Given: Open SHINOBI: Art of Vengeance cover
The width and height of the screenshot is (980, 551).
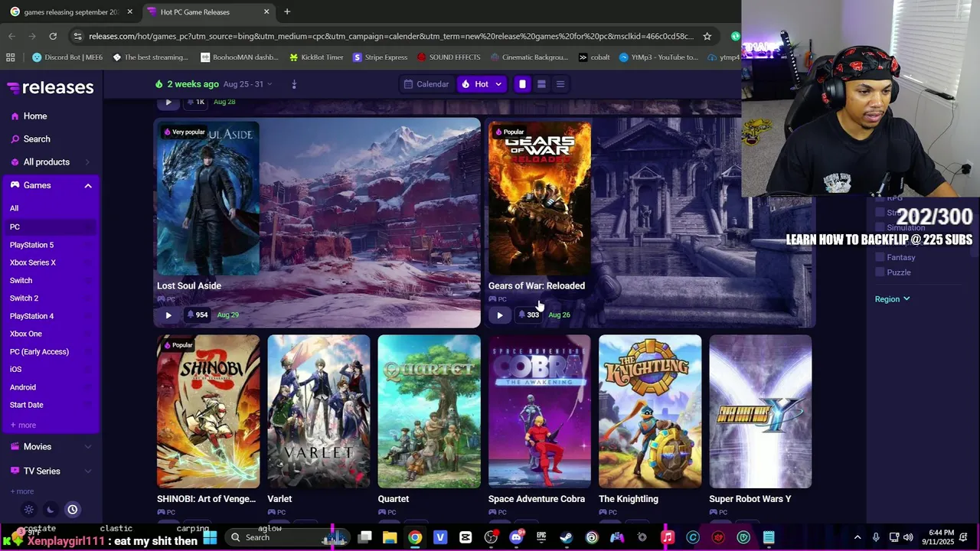Looking at the screenshot, I should click(x=208, y=411).
